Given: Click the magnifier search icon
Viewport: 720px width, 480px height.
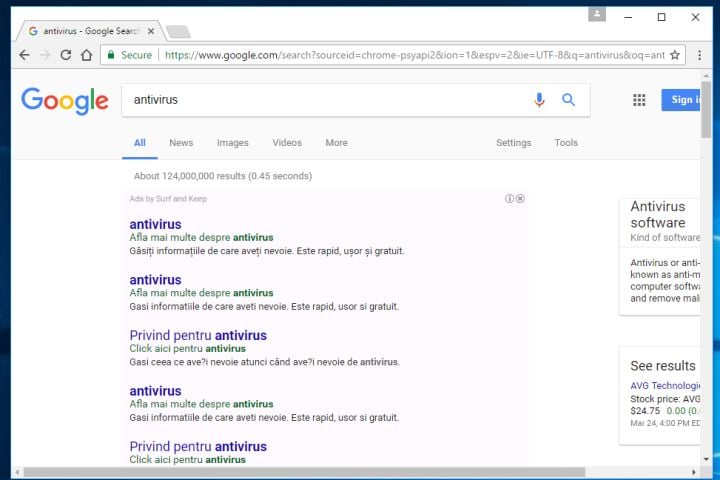Looking at the screenshot, I should click(568, 100).
